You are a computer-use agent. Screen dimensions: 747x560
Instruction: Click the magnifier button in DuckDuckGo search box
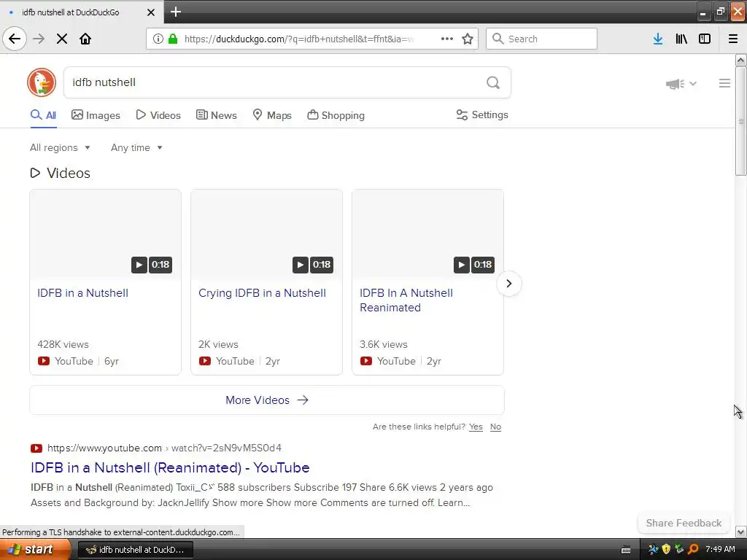[493, 82]
